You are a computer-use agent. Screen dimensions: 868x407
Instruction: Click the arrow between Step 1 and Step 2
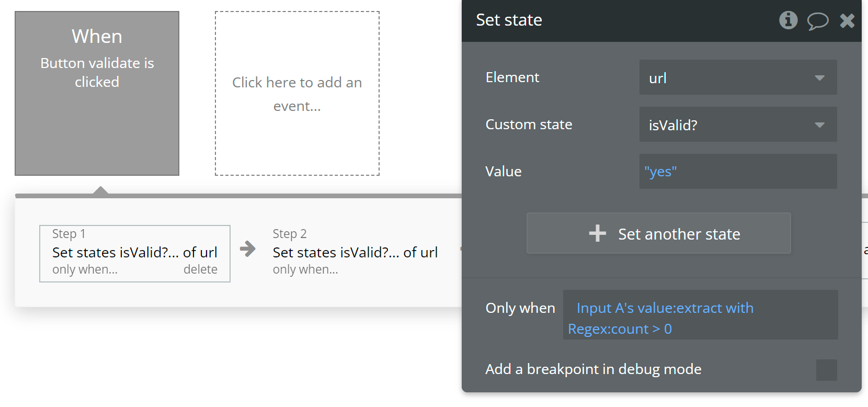coord(248,248)
